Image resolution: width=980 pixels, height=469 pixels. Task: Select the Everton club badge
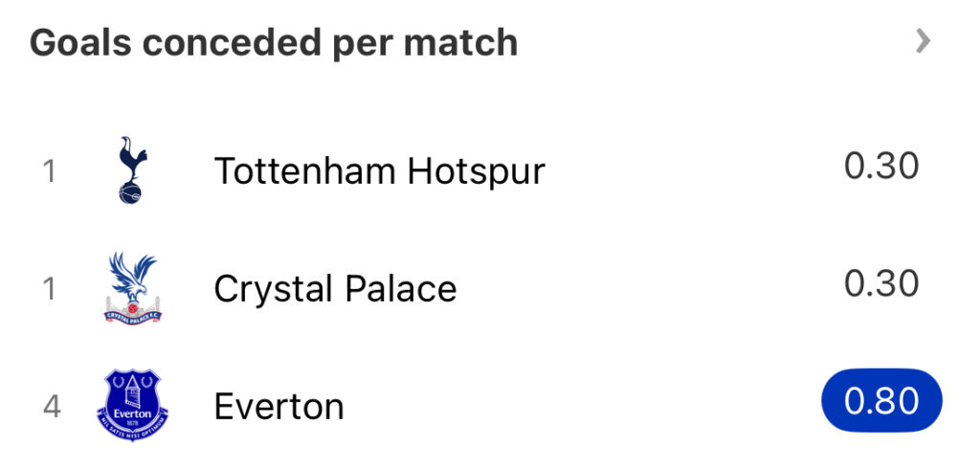(x=132, y=405)
